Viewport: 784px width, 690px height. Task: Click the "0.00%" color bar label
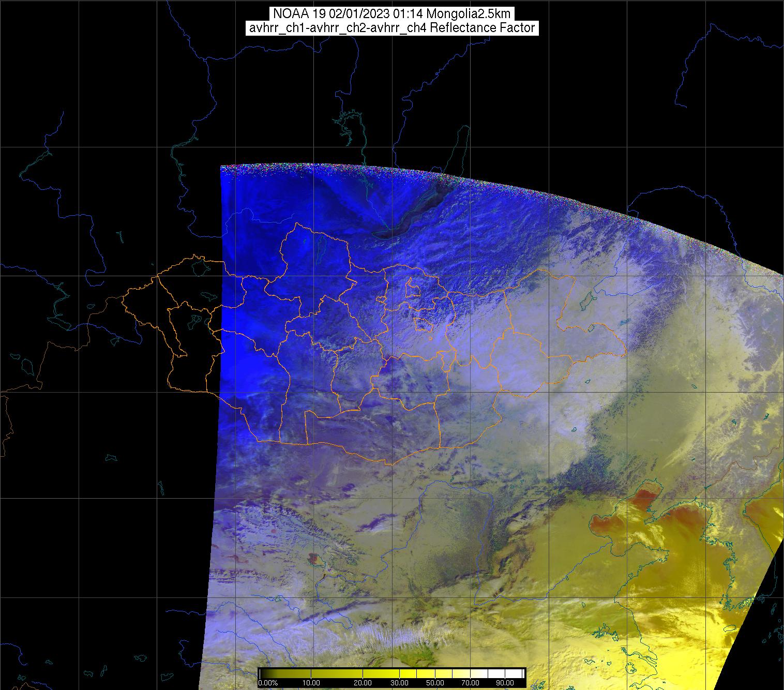pos(268,683)
